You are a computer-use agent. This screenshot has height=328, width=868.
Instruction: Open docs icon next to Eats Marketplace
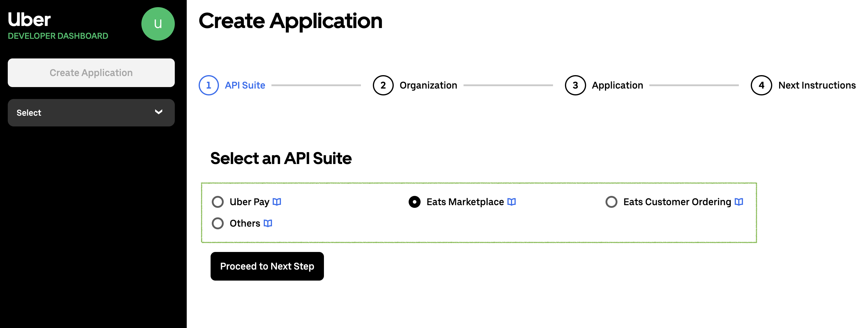(511, 202)
